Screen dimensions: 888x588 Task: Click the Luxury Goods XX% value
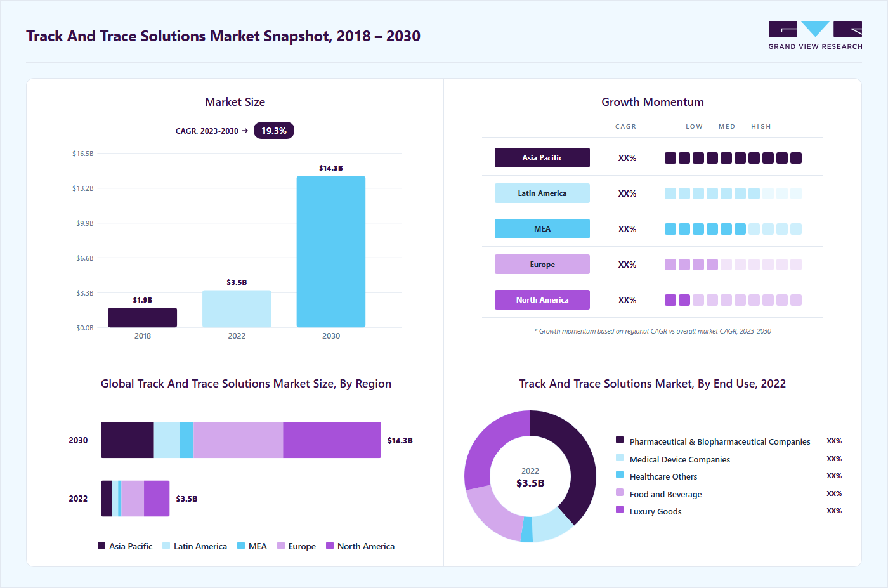tap(834, 511)
